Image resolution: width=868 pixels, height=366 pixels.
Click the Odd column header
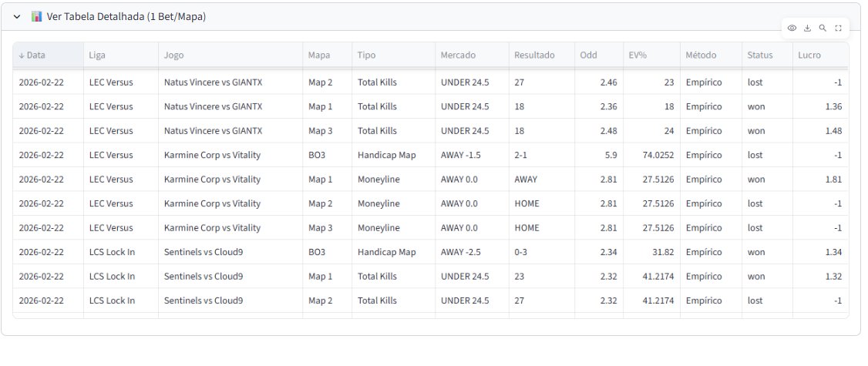coord(599,55)
